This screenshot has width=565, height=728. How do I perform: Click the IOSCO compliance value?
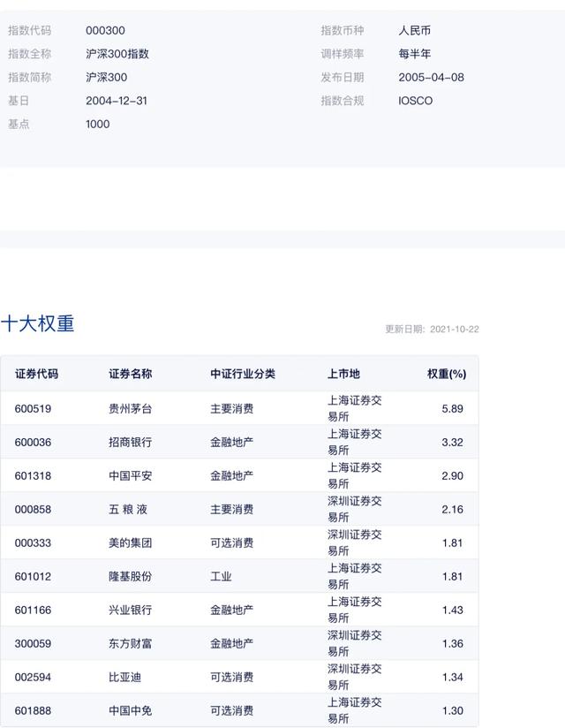416,101
